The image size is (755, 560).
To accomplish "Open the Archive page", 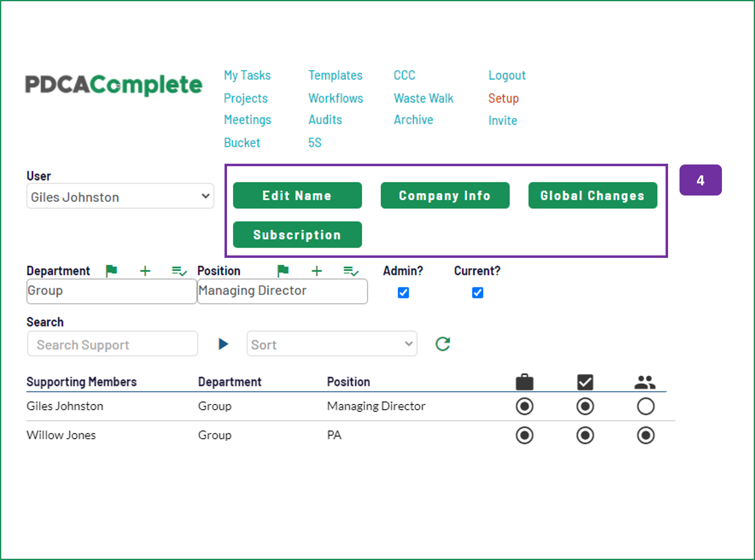I will pyautogui.click(x=414, y=120).
